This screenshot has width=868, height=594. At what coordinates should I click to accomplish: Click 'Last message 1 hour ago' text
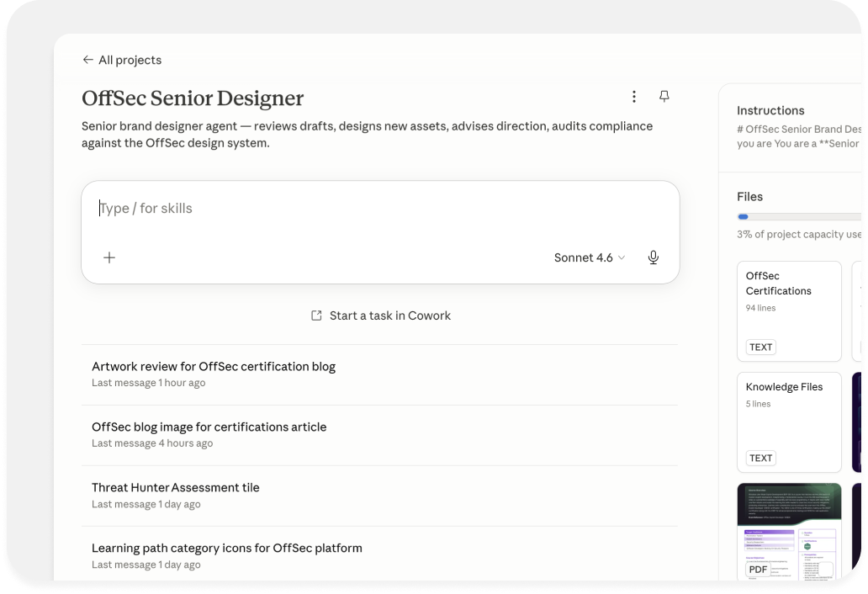coord(148,383)
